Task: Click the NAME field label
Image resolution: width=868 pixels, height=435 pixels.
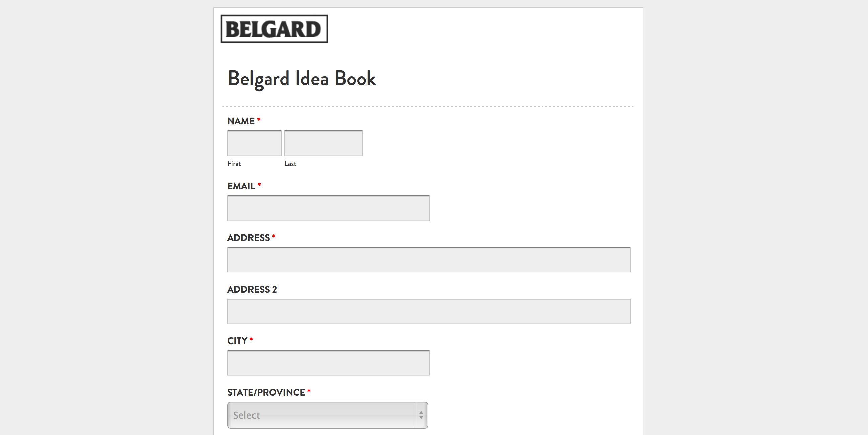Action: pos(241,121)
